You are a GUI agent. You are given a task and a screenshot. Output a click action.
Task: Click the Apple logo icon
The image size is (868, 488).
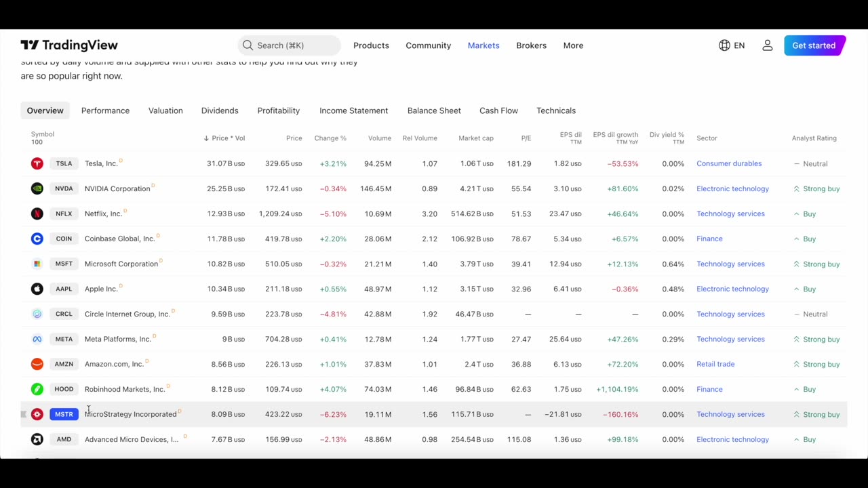(x=37, y=289)
